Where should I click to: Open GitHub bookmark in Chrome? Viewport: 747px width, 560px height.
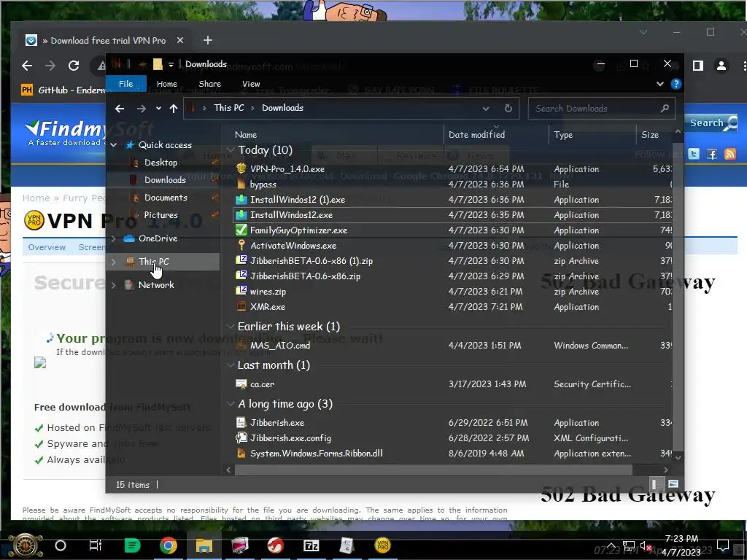[63, 90]
